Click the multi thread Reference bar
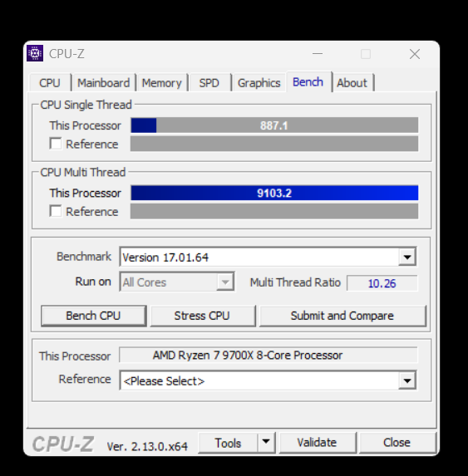The image size is (468, 476). tap(274, 211)
